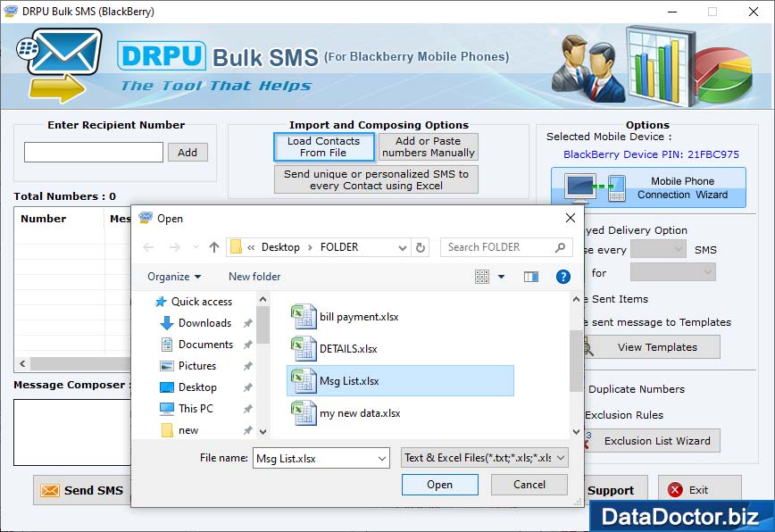Select file Msg List.xlsx
775x532 pixels.
point(400,381)
